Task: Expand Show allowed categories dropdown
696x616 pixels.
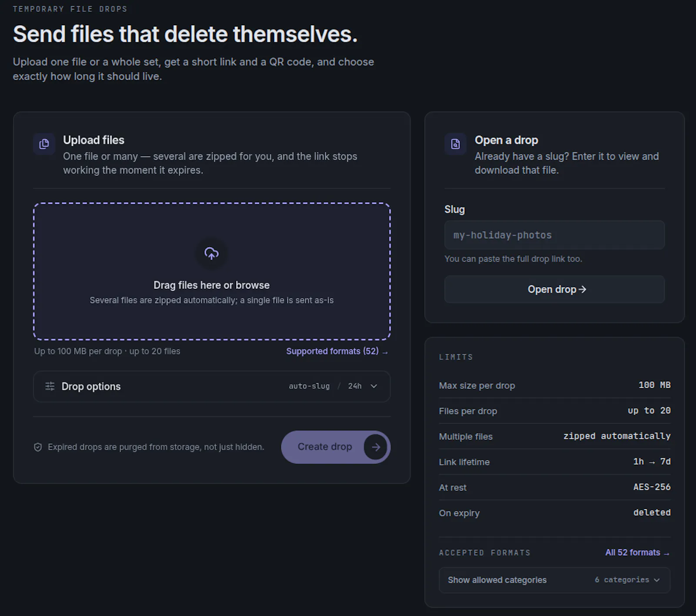Action: tap(554, 580)
